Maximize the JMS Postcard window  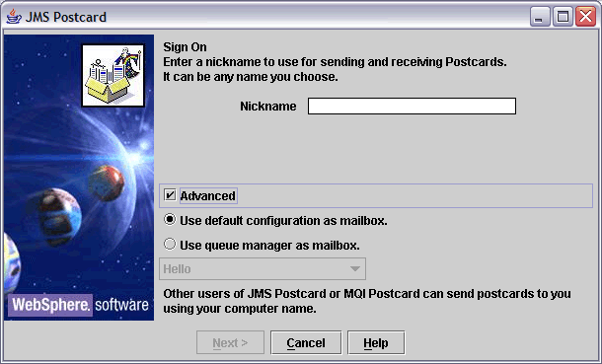coord(563,17)
